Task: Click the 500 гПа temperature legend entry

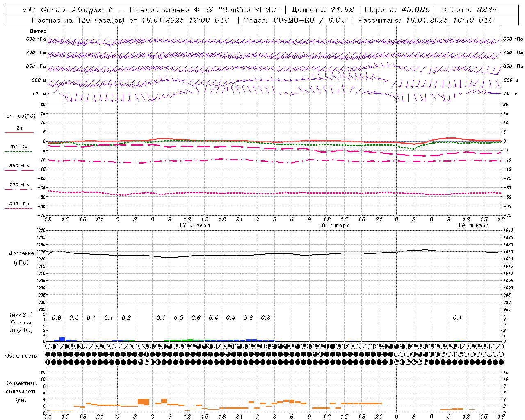Action: 19,204
